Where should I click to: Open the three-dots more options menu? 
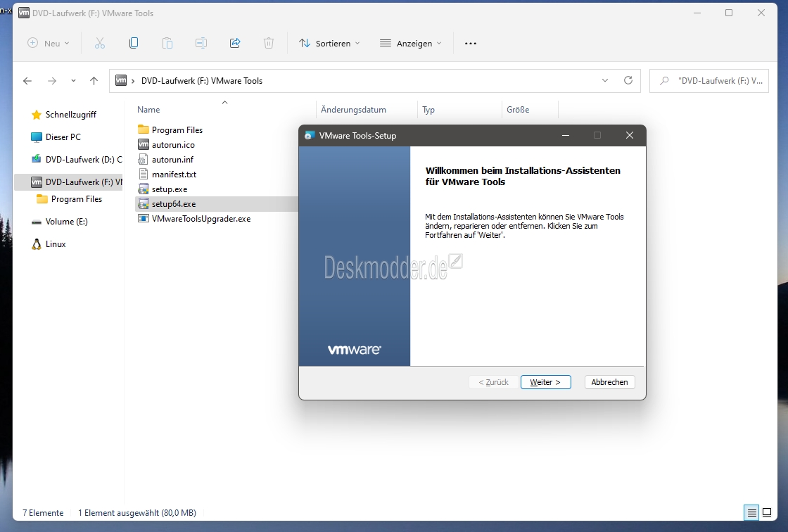471,44
